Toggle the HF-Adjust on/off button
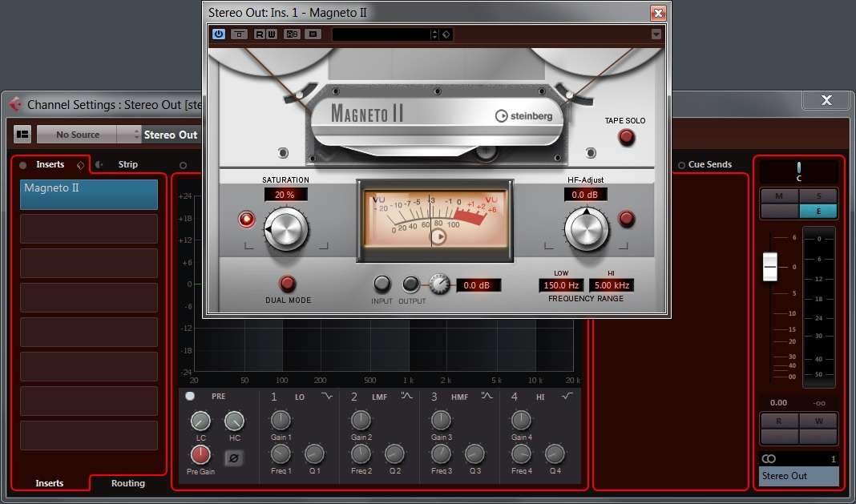This screenshot has height=504, width=856. click(x=627, y=219)
